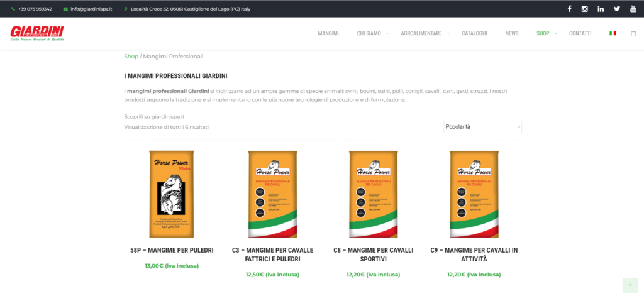Expand the Chi Siamo submenu chevron
The image size is (644, 301).
pyautogui.click(x=387, y=34)
